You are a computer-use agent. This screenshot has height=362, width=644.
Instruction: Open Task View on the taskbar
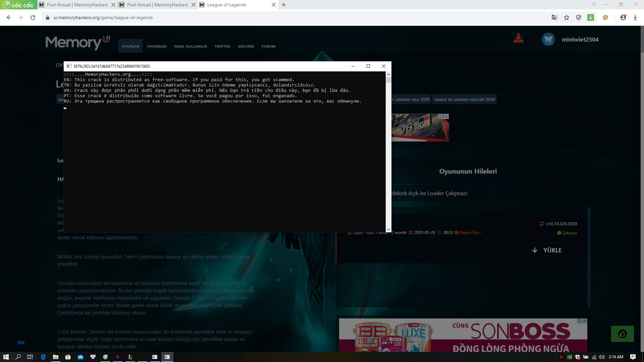click(30, 357)
